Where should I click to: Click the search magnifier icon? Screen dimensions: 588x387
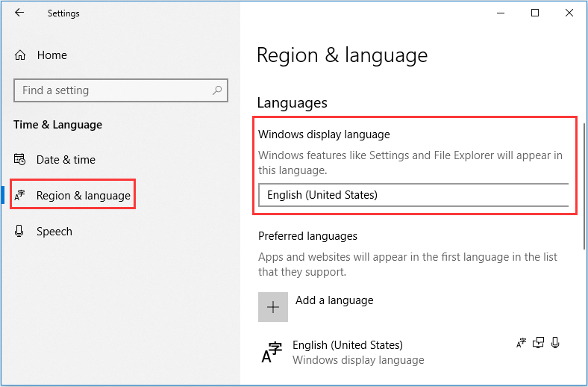click(x=217, y=90)
